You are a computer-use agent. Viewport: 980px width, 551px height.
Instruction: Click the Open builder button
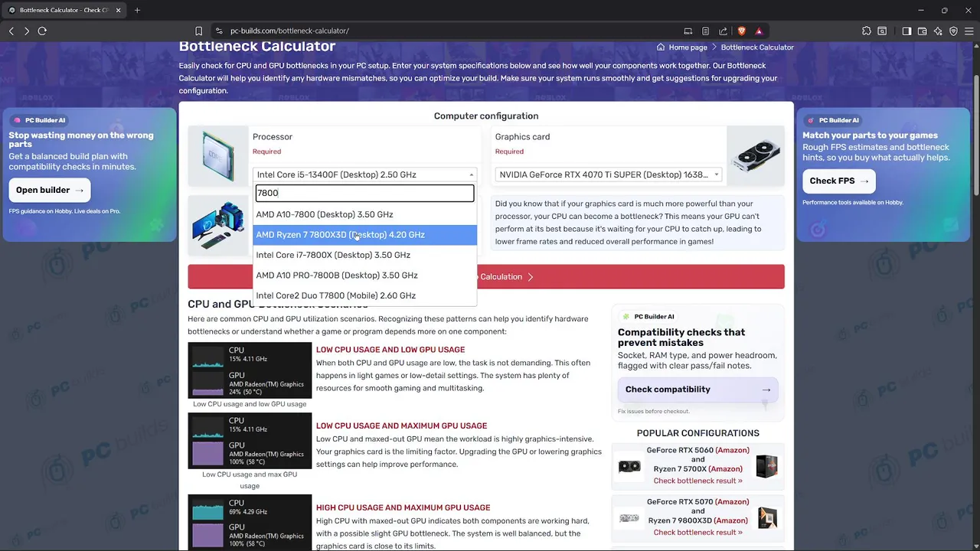click(50, 190)
